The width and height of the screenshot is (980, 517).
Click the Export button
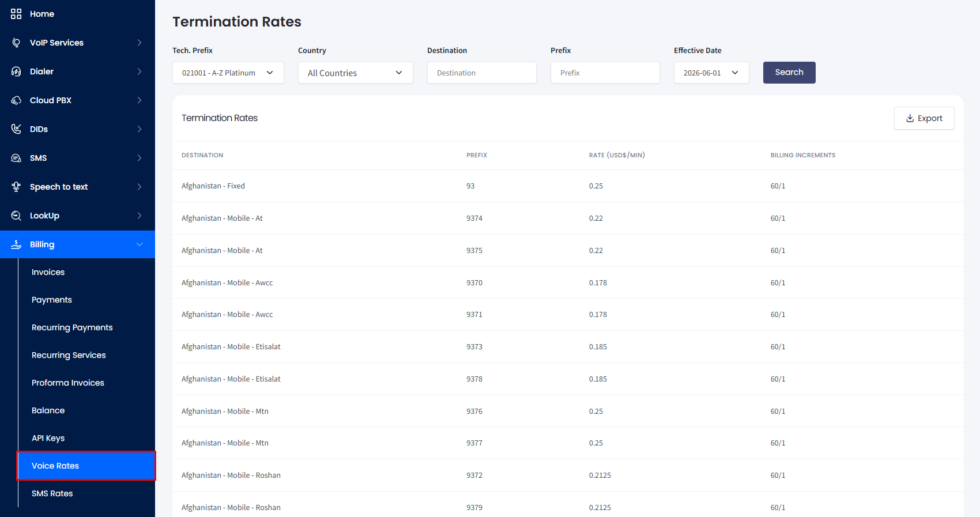pos(924,118)
